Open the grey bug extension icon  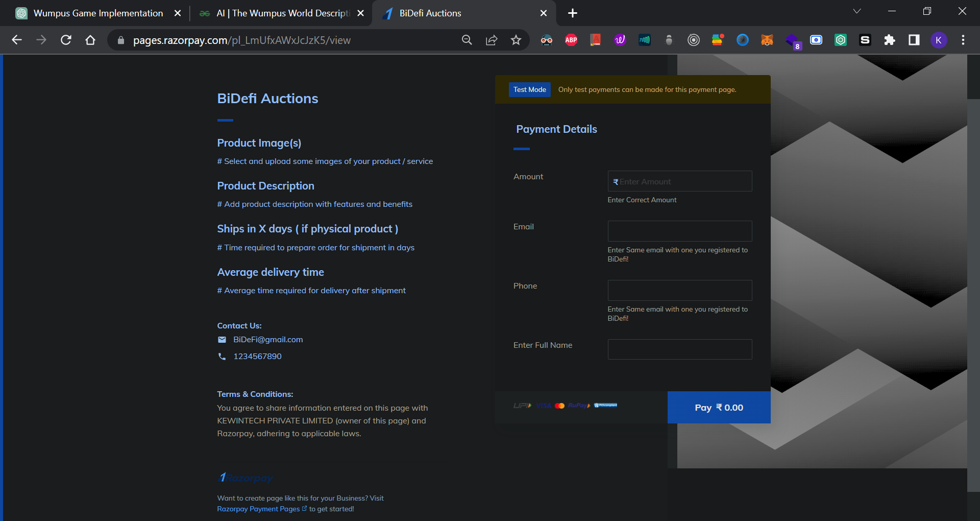point(669,40)
